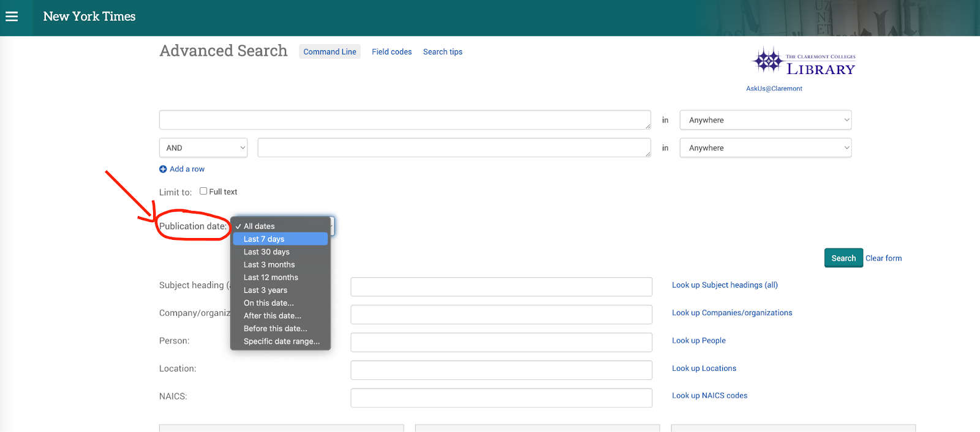Image resolution: width=980 pixels, height=432 pixels.
Task: Click the second search term text box
Action: [x=454, y=147]
